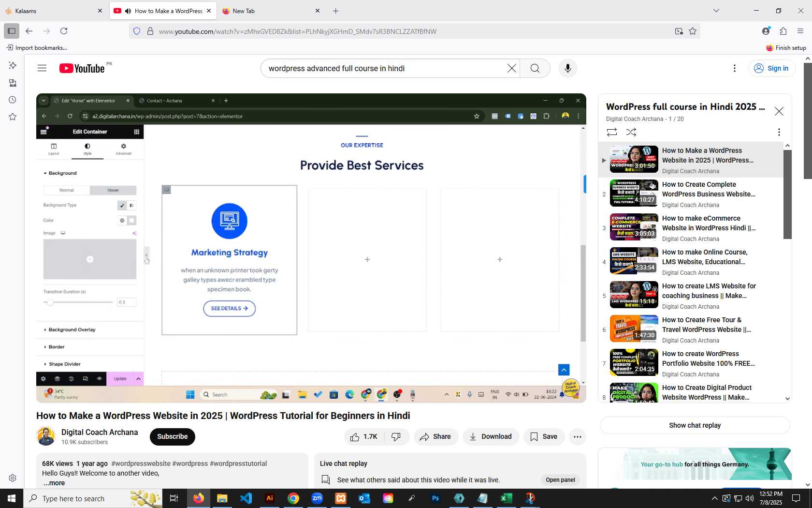Open the list all tabs dropdown
Screen dimensions: 812x508
click(x=716, y=11)
